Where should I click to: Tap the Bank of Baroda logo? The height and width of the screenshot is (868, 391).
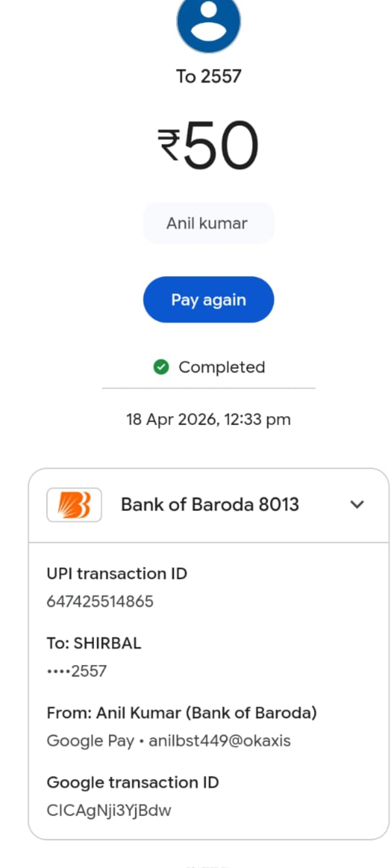pyautogui.click(x=74, y=505)
